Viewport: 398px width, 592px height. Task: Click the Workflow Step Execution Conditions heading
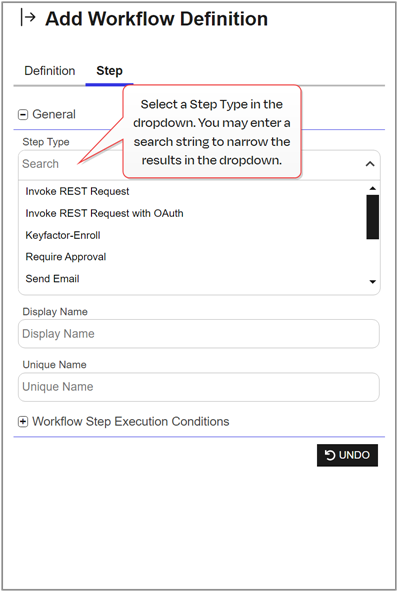tap(131, 421)
